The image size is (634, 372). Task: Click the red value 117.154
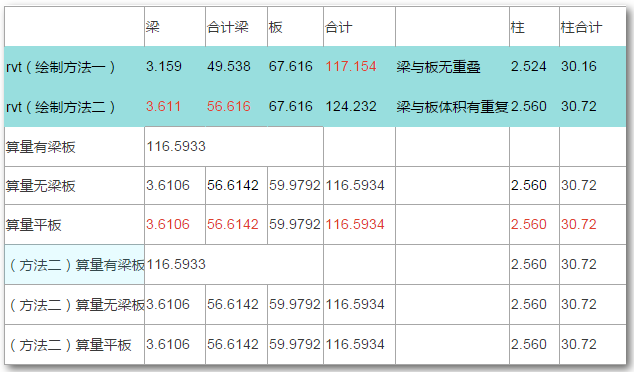click(x=351, y=66)
